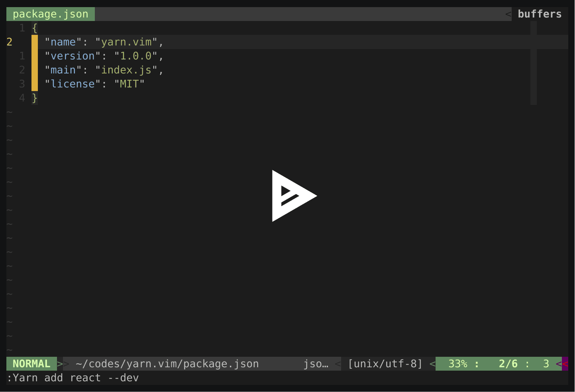The width and height of the screenshot is (575, 392).
Task: Click the relative line number 4 in gutter
Action: [22, 98]
